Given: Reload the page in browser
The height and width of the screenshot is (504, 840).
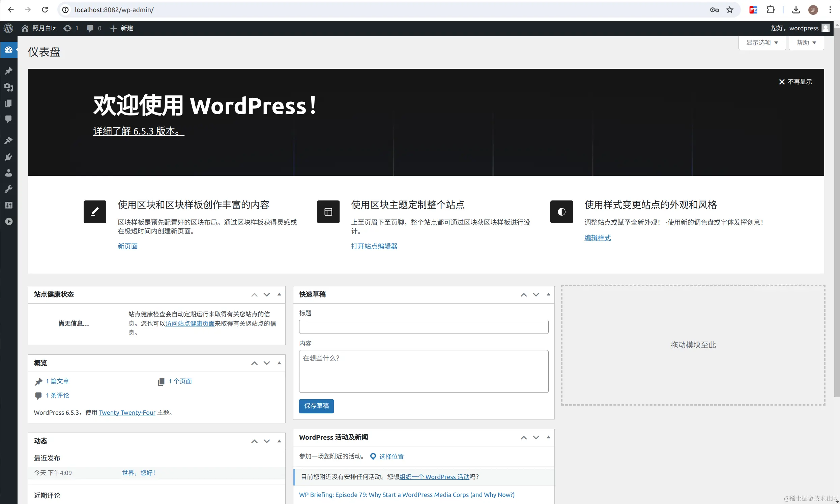Looking at the screenshot, I should 45,9.
